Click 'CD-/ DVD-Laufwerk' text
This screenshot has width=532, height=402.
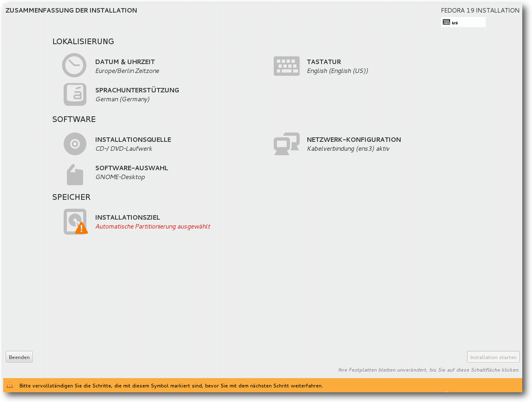point(124,149)
